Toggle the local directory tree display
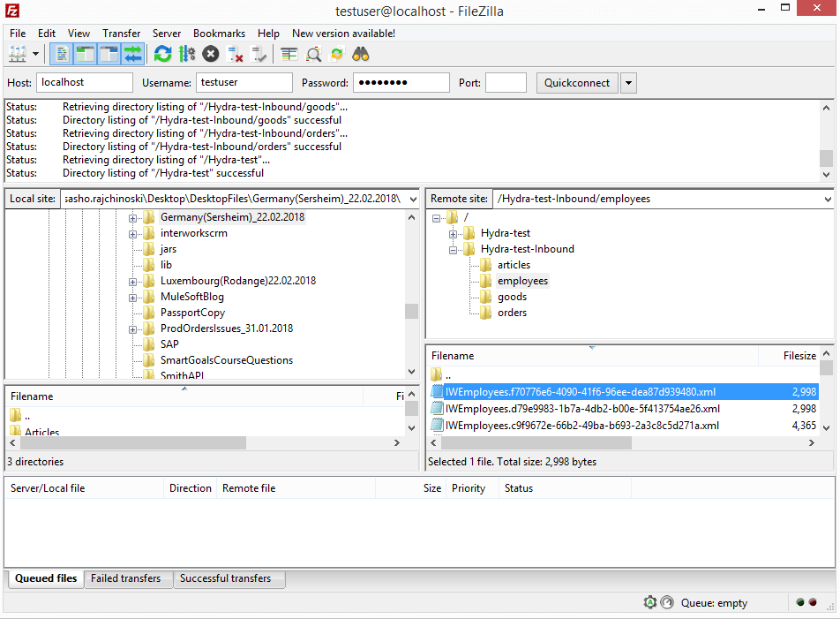840x619 pixels. tap(86, 54)
